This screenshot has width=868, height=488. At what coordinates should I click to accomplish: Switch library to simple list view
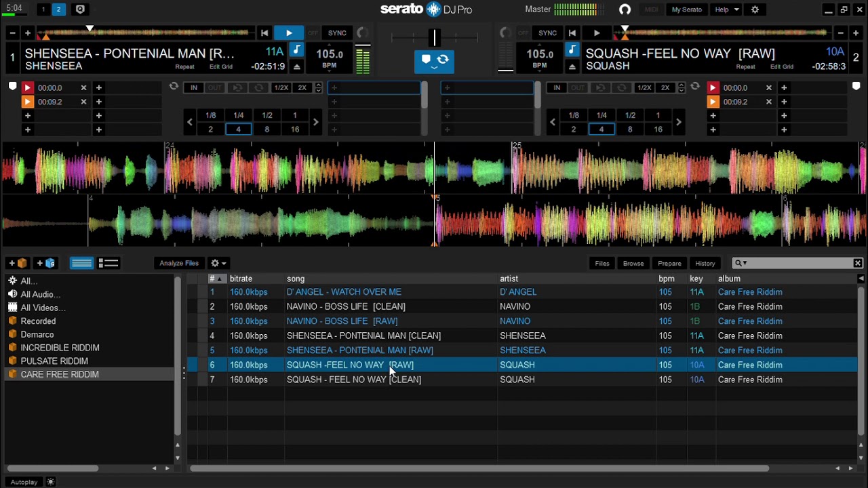tap(82, 263)
